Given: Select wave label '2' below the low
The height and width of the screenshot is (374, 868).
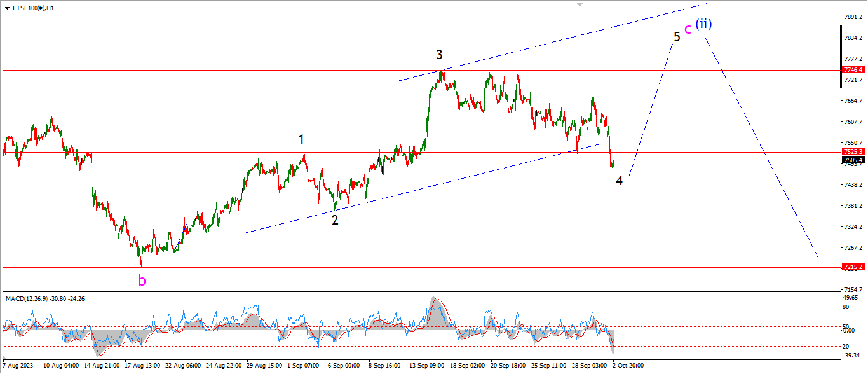Looking at the screenshot, I should tap(335, 220).
